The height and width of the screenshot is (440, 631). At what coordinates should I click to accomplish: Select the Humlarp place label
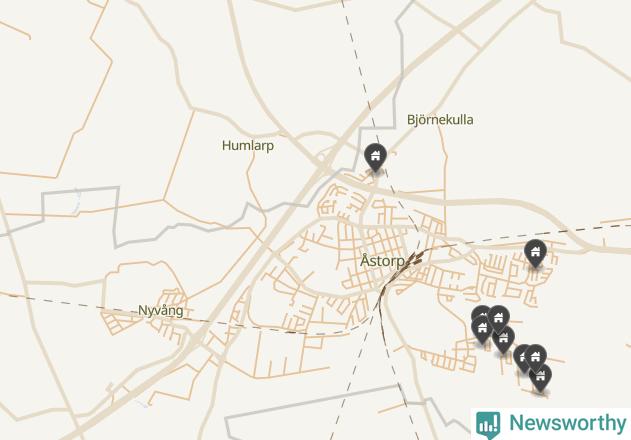pos(248,145)
